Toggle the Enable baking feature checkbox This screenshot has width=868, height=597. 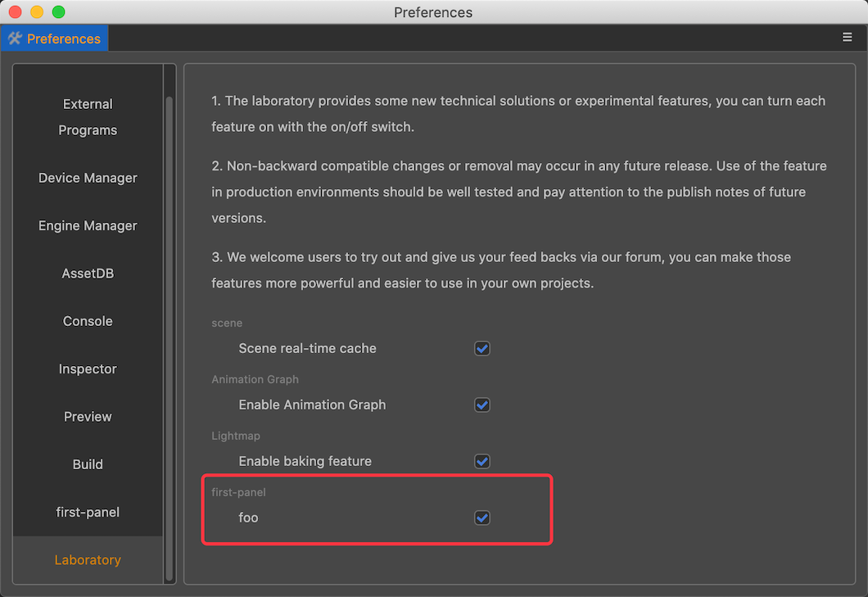tap(482, 461)
